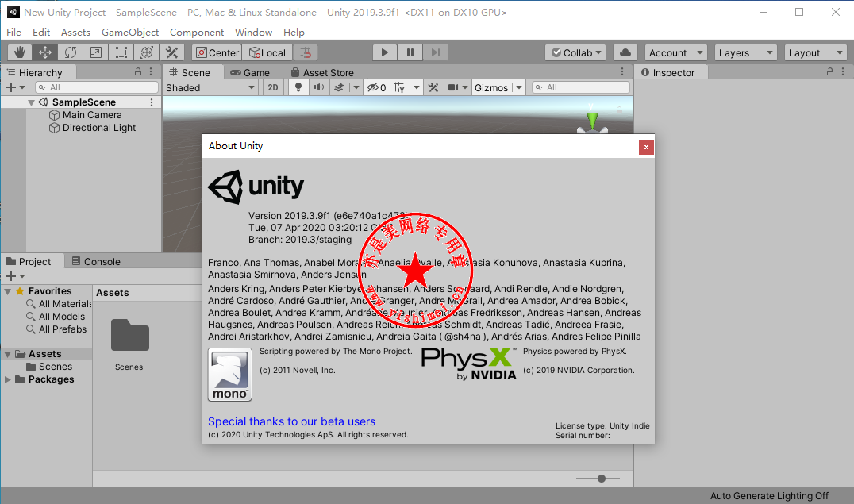
Task: Open the Account dropdown
Action: tap(675, 52)
